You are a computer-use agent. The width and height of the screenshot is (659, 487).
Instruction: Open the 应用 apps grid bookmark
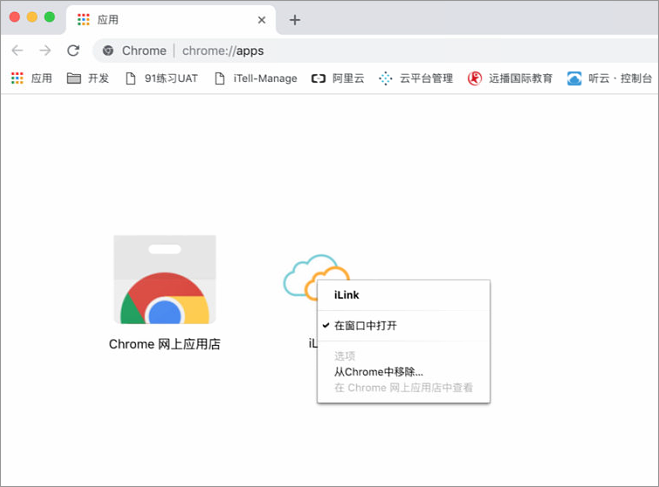[31, 78]
